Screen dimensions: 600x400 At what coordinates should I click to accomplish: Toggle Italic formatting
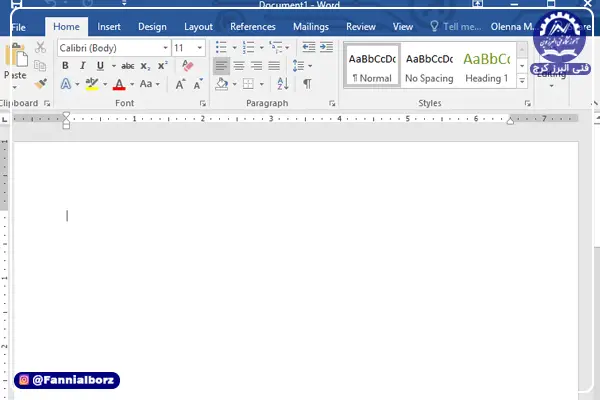82,66
